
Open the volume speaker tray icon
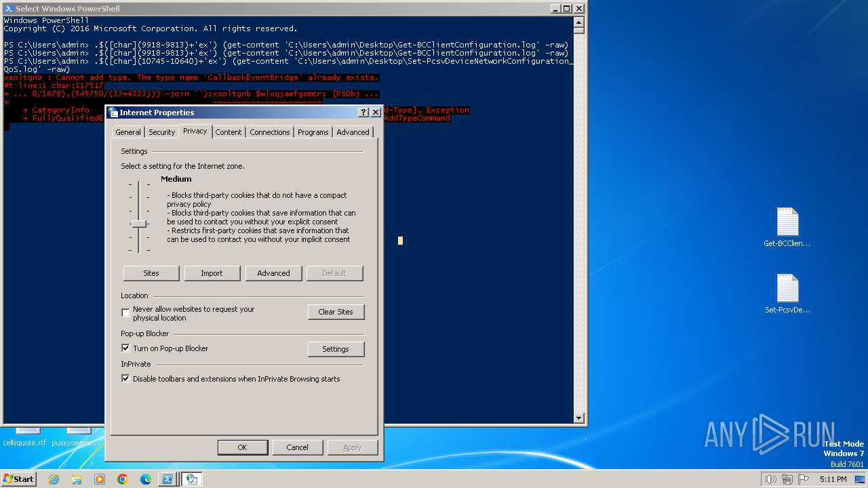(770, 479)
